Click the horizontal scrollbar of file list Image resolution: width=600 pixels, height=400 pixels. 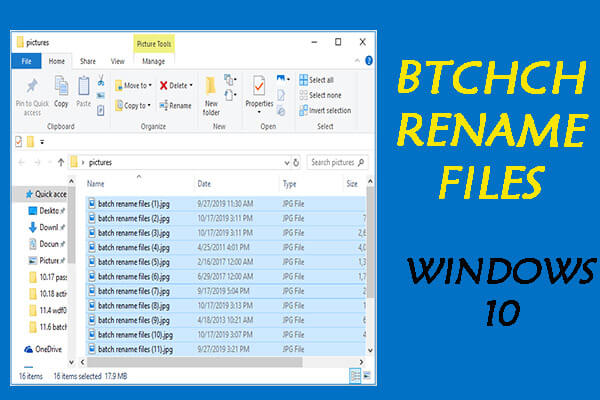195,362
